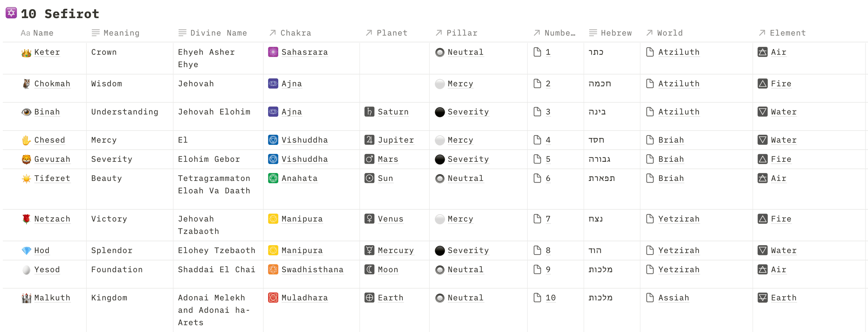This screenshot has height=332, width=868.
Task: Open the Element column header menu
Action: (x=787, y=33)
